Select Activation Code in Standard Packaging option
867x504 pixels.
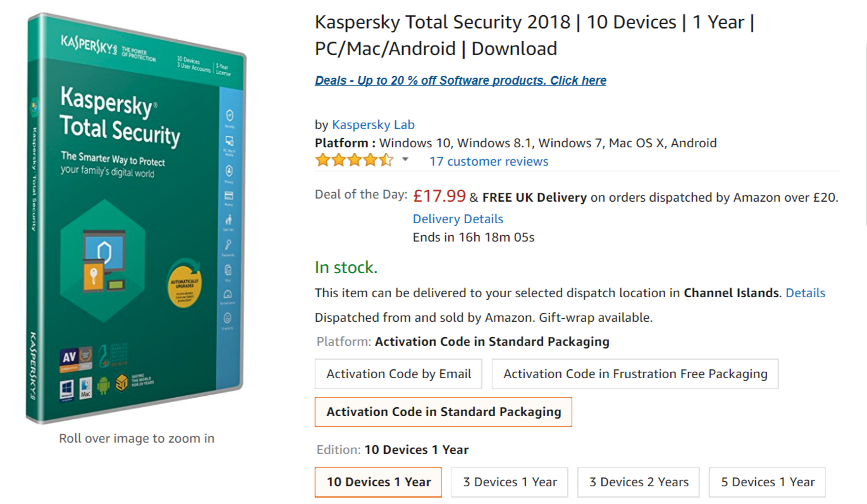[x=443, y=412]
